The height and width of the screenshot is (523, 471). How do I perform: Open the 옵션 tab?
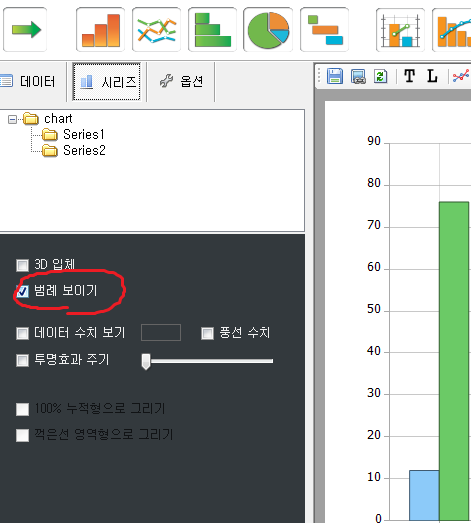(181, 81)
